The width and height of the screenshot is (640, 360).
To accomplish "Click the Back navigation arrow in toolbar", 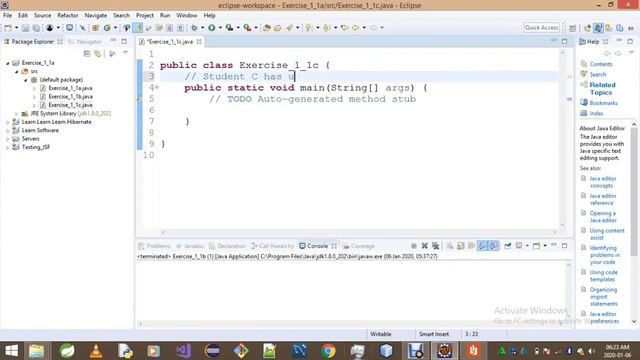I will click(356, 28).
